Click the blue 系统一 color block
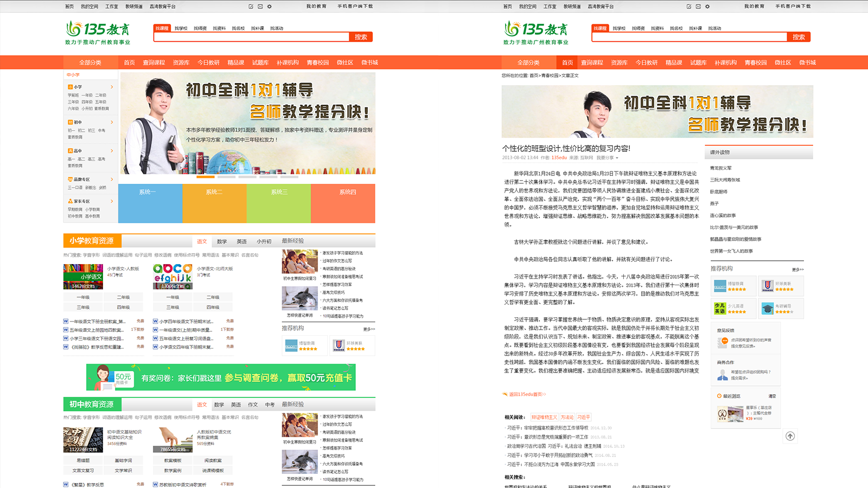The image size is (868, 488). click(x=150, y=203)
